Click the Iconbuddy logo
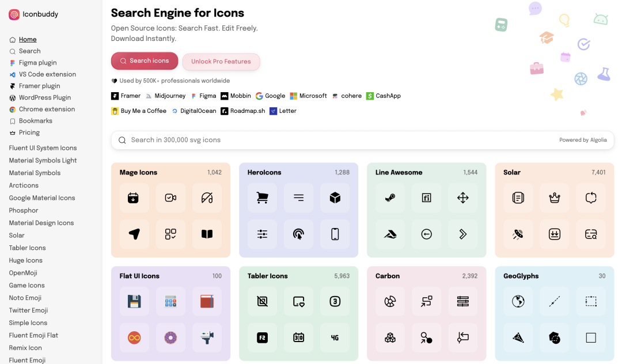Image resolution: width=622 pixels, height=364 pixels. click(x=34, y=14)
